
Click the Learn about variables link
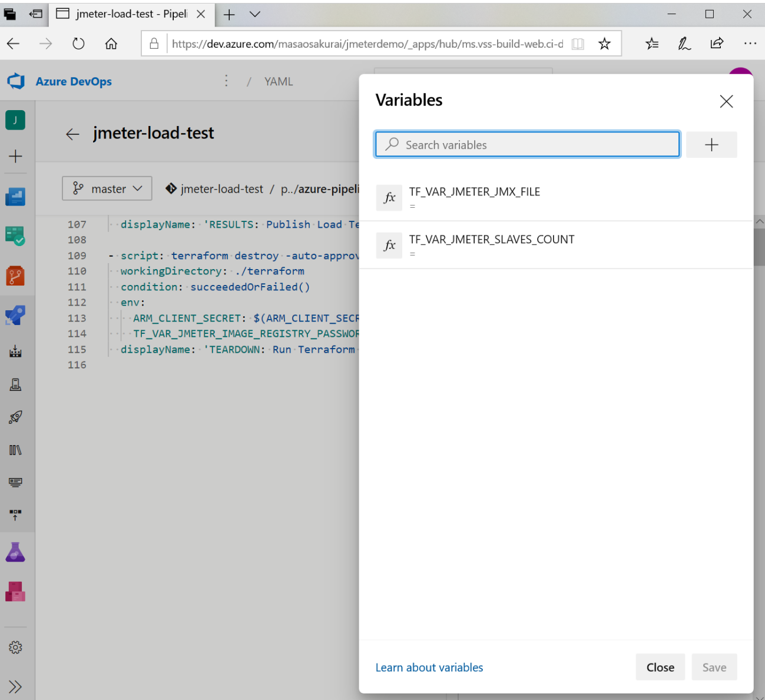click(429, 668)
